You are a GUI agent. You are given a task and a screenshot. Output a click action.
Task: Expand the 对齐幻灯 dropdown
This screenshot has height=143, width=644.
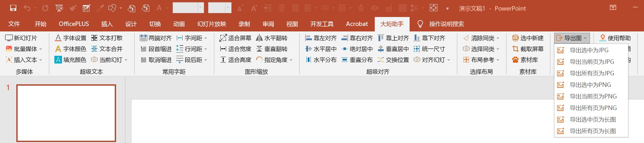pyautogui.click(x=449, y=60)
